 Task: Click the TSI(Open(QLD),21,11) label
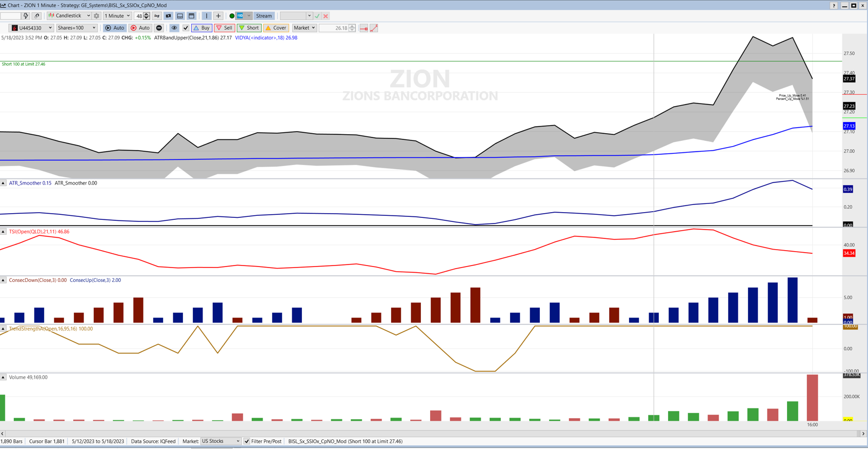point(39,232)
